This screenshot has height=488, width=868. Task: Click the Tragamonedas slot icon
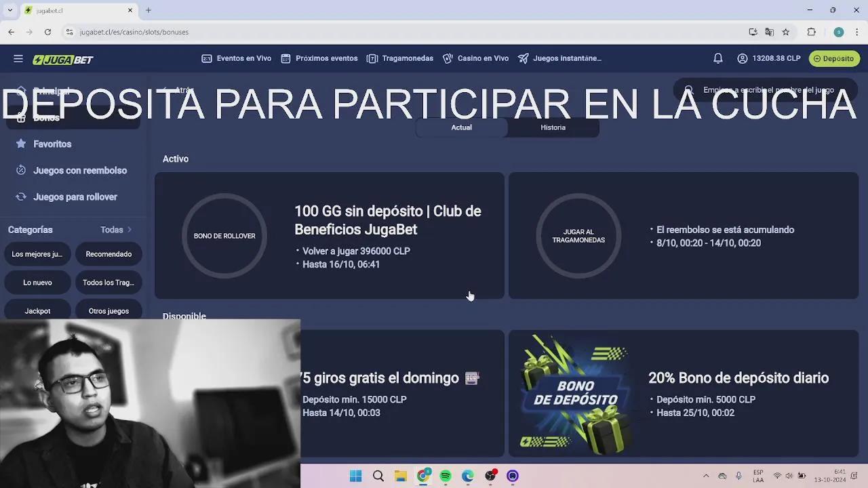(x=372, y=58)
